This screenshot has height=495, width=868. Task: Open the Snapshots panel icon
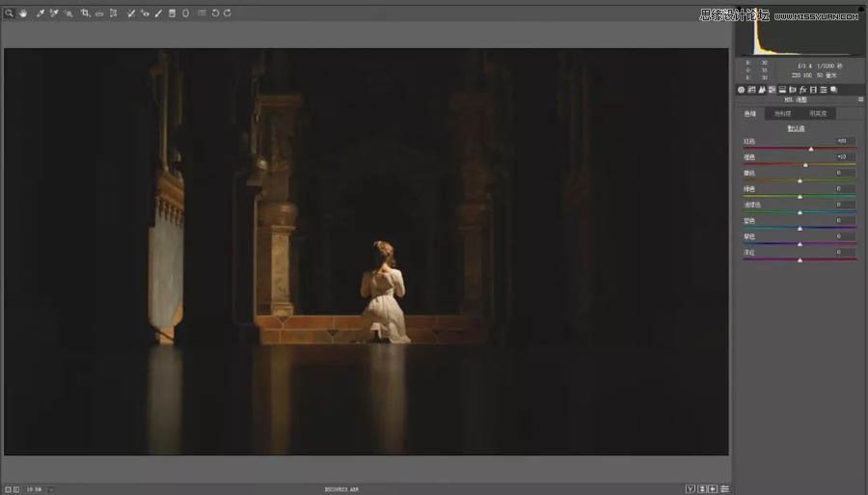click(x=833, y=89)
